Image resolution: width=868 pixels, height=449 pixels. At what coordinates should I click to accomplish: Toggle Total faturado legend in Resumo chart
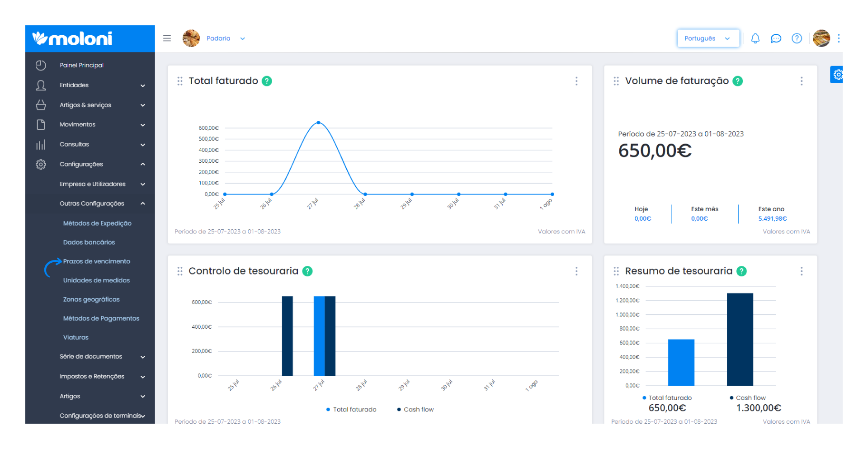tap(667, 398)
